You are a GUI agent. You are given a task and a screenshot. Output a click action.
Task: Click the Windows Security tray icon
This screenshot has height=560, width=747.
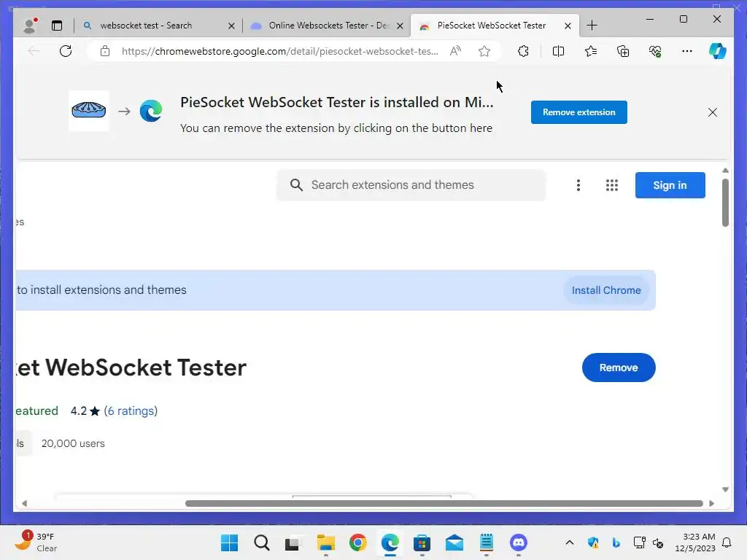pyautogui.click(x=593, y=542)
